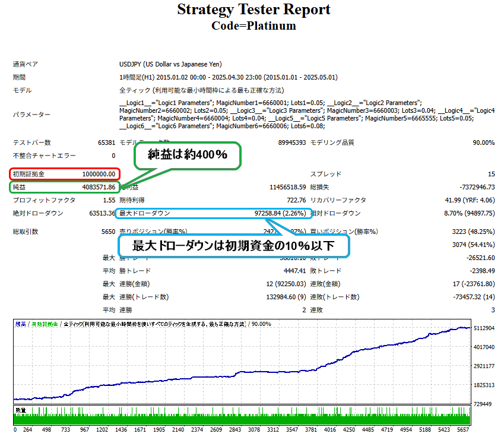Select the largest loss trade -26521.60
The width and height of the screenshot is (504, 437).
480,258
